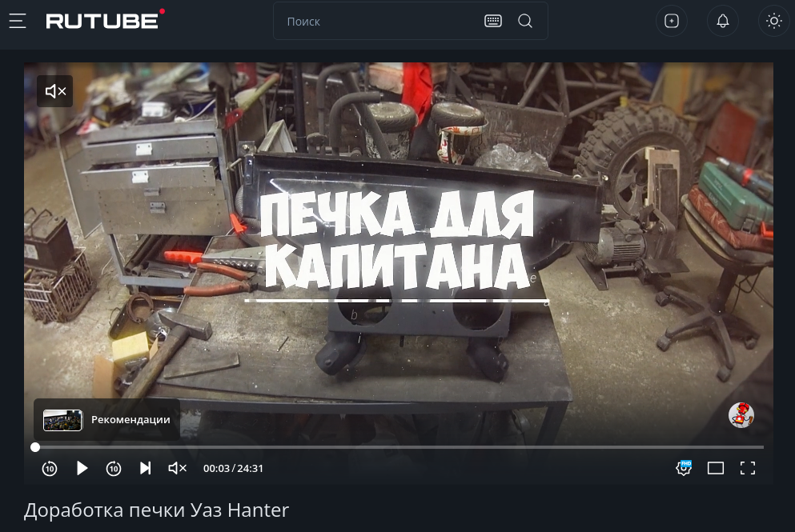Switch to theater mode view
Viewport: 795px width, 532px height.
[x=716, y=468]
